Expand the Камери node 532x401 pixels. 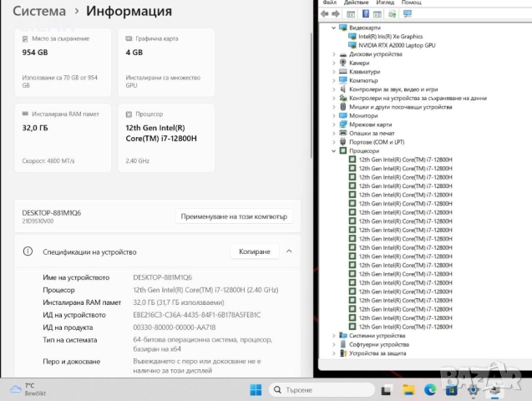(x=333, y=63)
